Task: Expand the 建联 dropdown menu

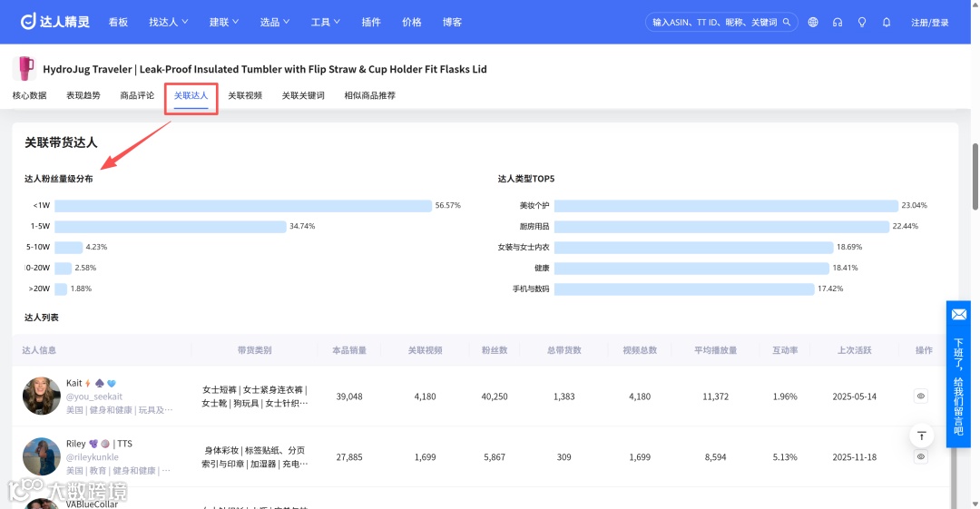Action: point(224,22)
